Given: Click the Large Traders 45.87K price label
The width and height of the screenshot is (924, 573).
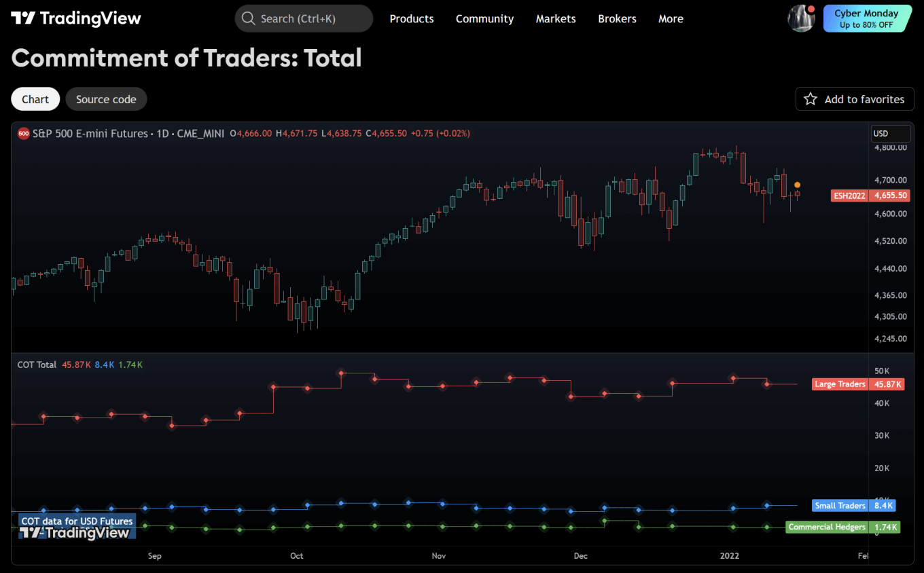Looking at the screenshot, I should [859, 384].
